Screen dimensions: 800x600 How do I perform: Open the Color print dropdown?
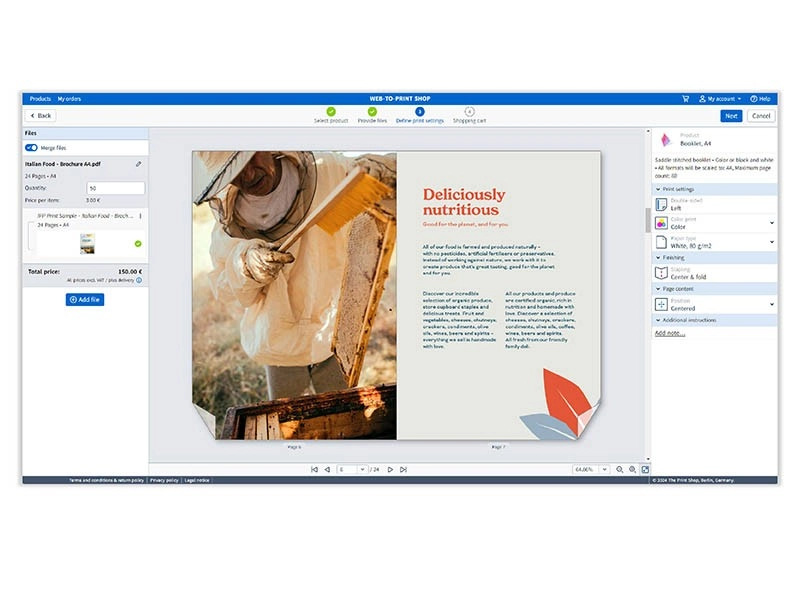coord(771,222)
